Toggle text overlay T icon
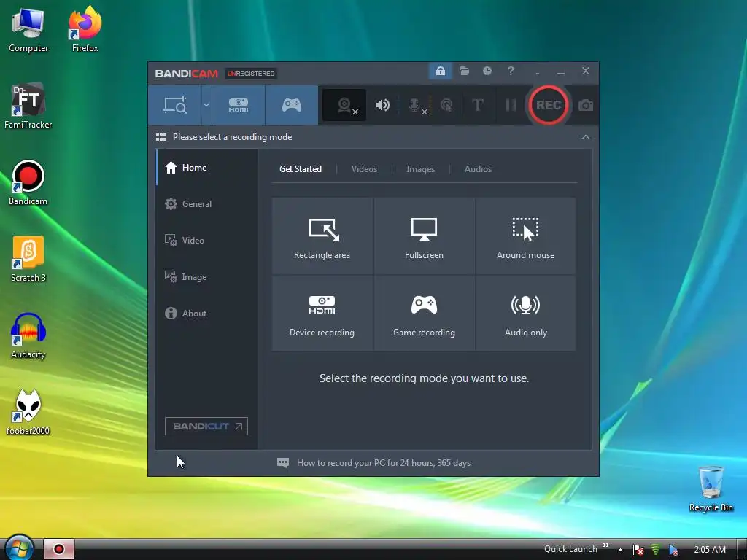 [x=477, y=105]
